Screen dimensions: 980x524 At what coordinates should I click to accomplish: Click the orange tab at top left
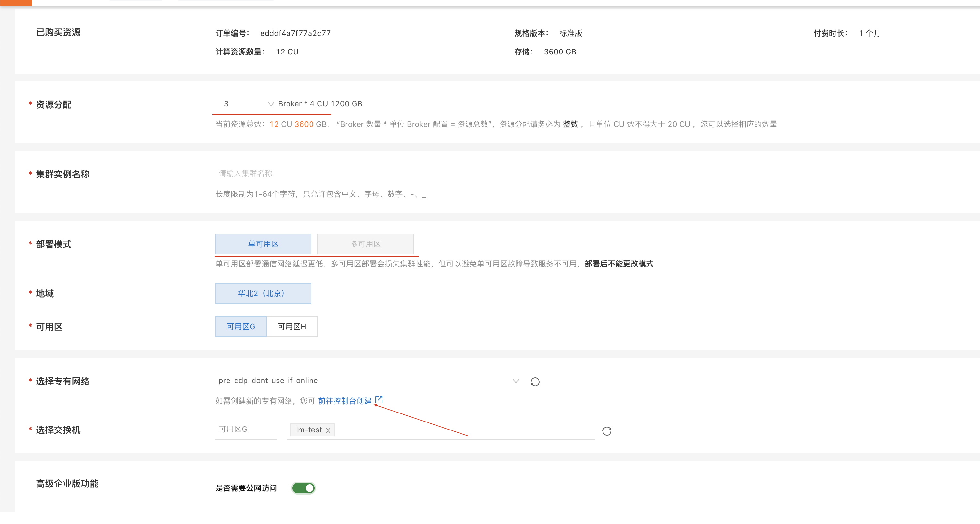tap(16, 3)
